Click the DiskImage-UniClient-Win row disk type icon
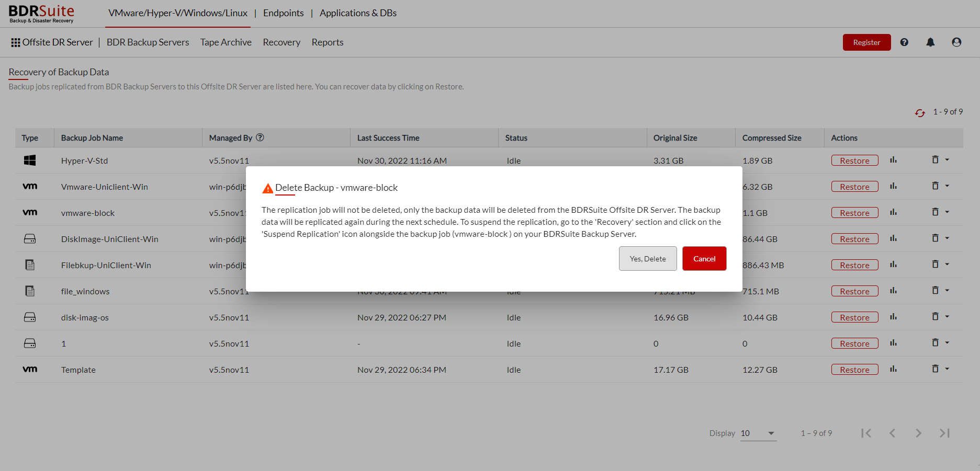 (30, 239)
